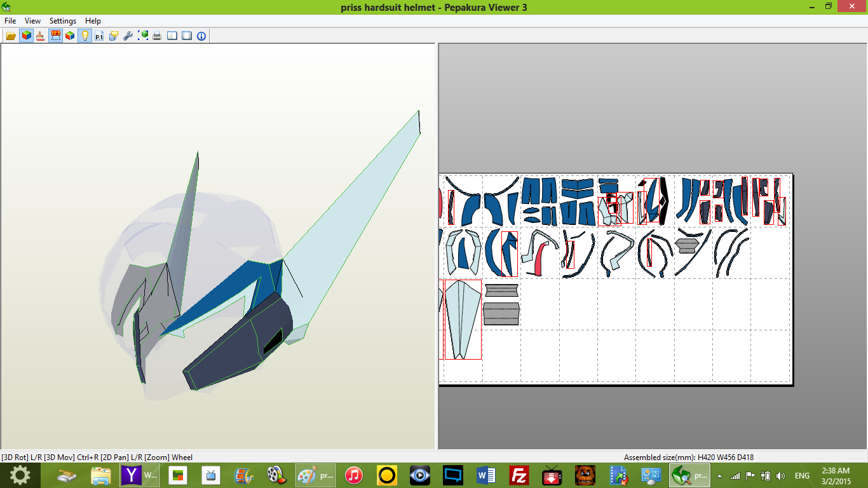
Task: Open the File Explorer taskbar icon
Action: point(101,475)
